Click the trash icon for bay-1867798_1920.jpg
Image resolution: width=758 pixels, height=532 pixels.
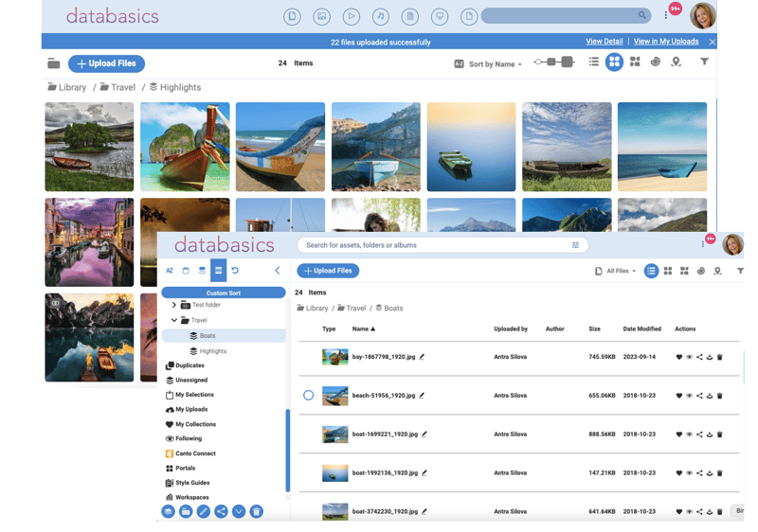point(720,357)
